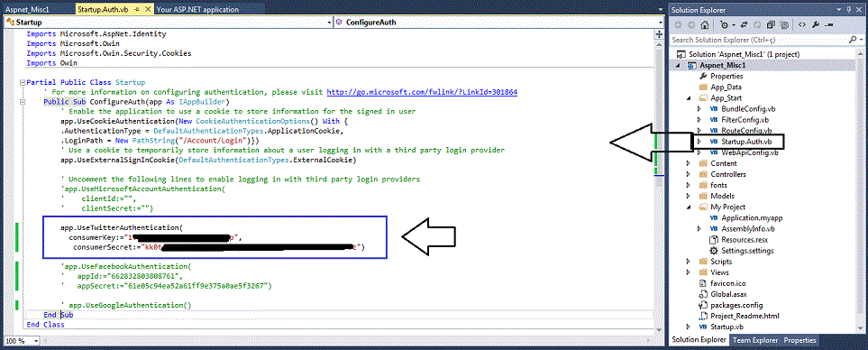
Task: Switch to the Team Explorer tab
Action: point(755,340)
